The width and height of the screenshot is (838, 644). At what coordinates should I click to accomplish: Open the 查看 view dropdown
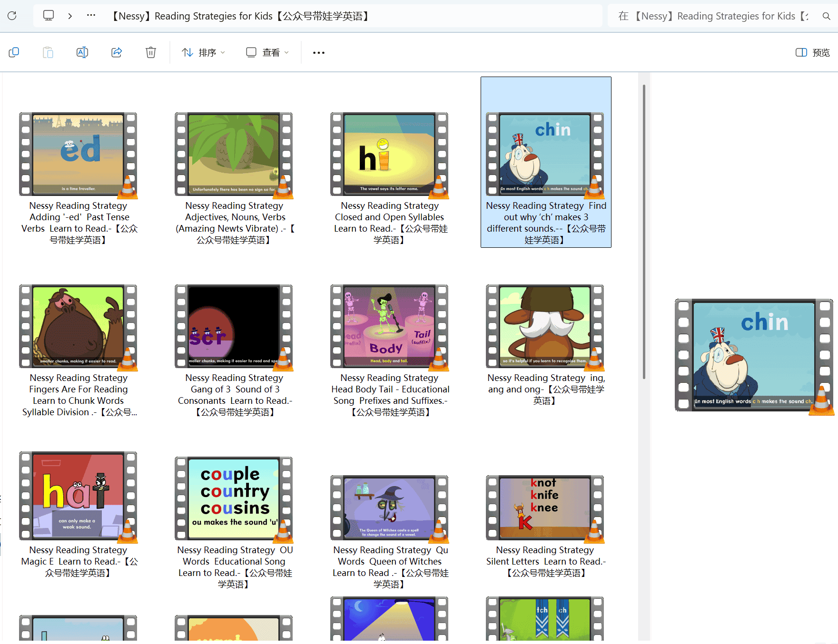[x=267, y=52]
